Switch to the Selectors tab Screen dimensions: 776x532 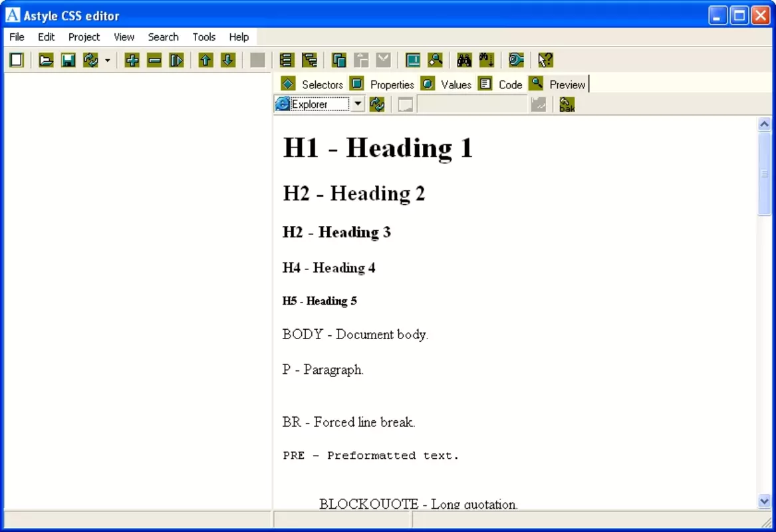tap(312, 84)
